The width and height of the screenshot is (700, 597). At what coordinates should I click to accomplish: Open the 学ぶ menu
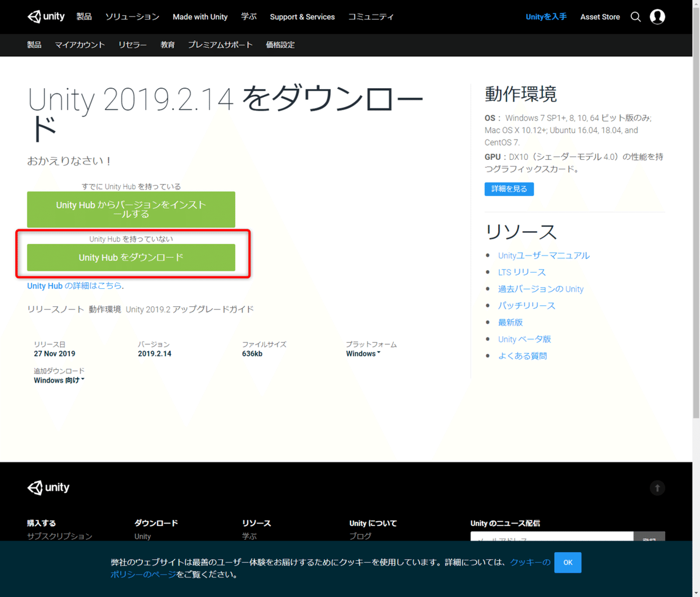249,17
